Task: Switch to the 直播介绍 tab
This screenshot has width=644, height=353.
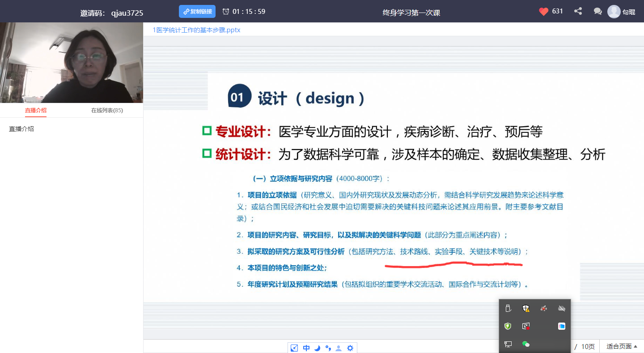Action: 36,111
